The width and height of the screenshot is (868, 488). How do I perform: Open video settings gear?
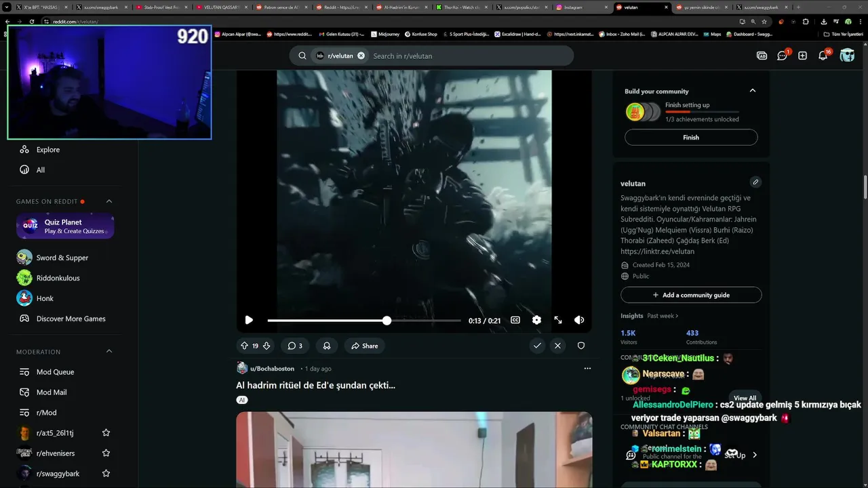(536, 320)
